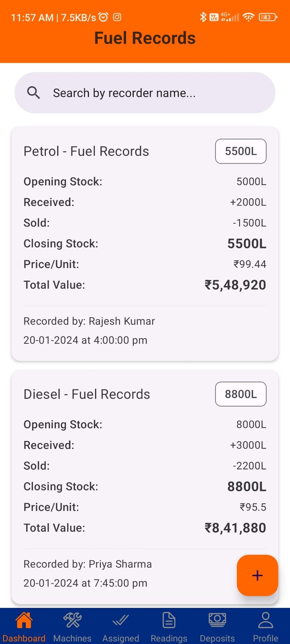
Task: Tap the 8800L diesel stock badge
Action: point(241,394)
